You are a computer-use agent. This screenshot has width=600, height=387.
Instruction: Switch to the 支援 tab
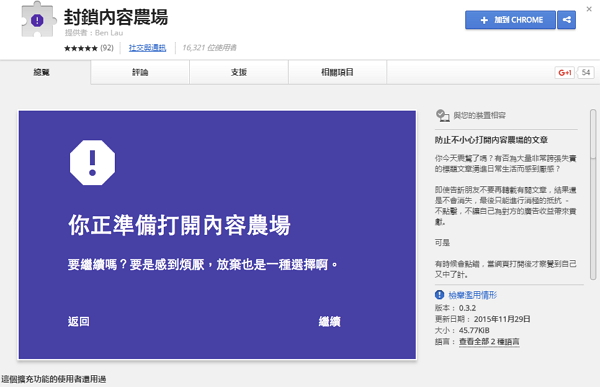(x=239, y=72)
